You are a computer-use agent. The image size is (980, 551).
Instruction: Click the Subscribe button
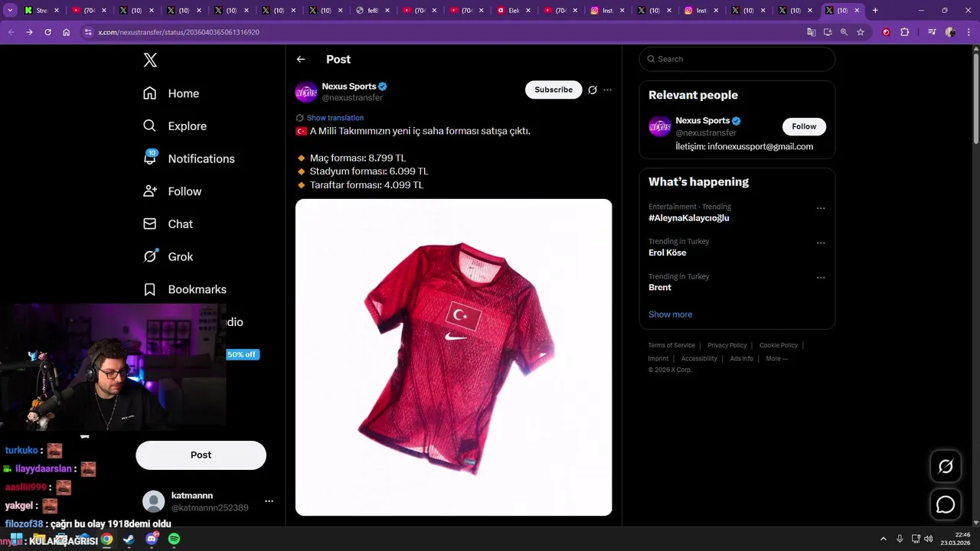[x=554, y=90]
